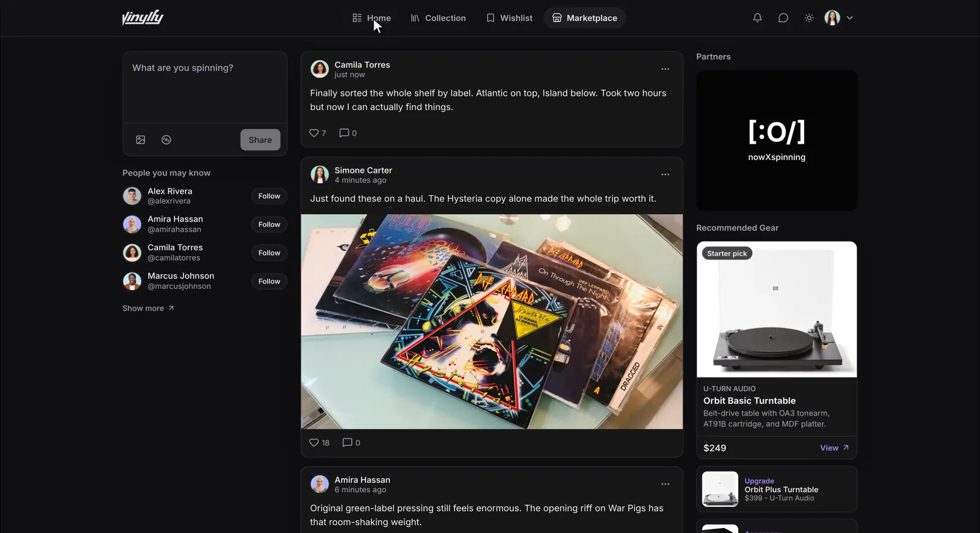Attach an image using the picture icon
980x533 pixels.
(140, 140)
